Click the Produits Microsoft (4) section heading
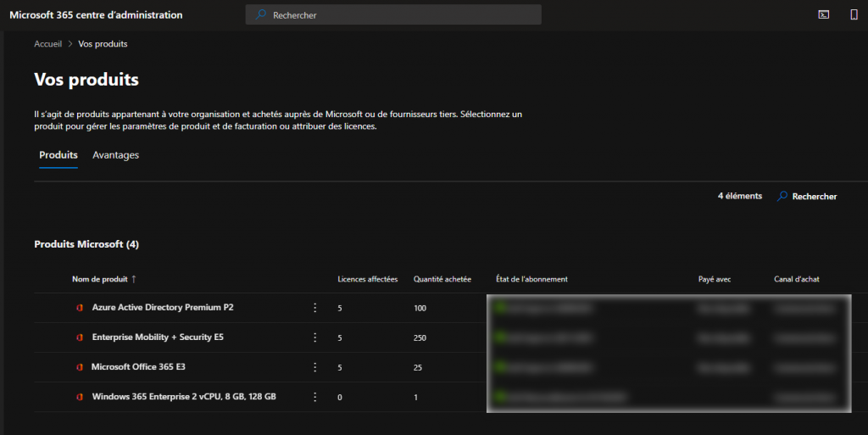868x435 pixels. tap(86, 244)
